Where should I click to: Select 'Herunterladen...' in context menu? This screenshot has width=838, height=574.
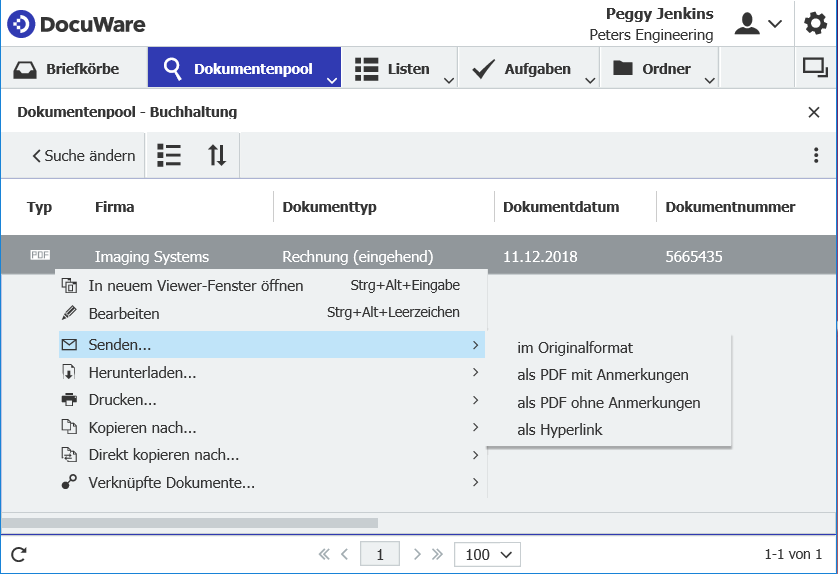point(142,373)
